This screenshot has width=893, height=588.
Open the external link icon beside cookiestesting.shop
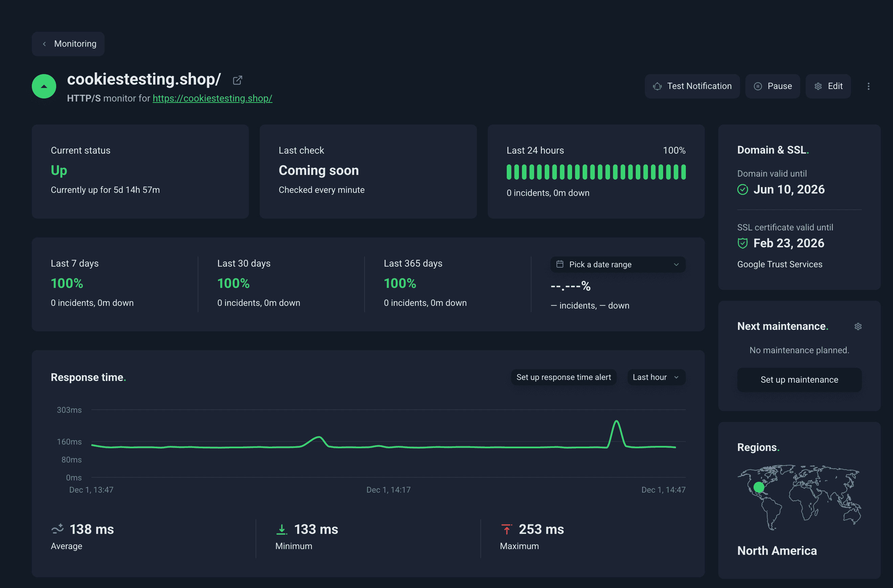238,80
